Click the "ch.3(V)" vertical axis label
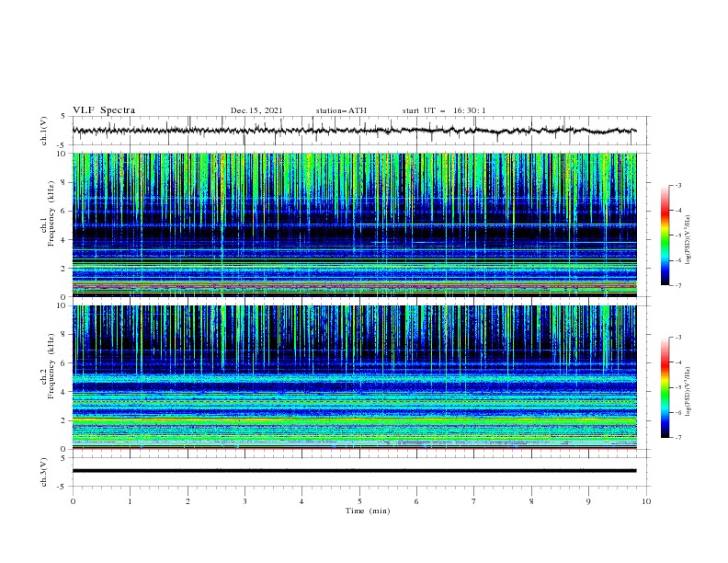The height and width of the screenshot is (563, 728). pyautogui.click(x=44, y=473)
